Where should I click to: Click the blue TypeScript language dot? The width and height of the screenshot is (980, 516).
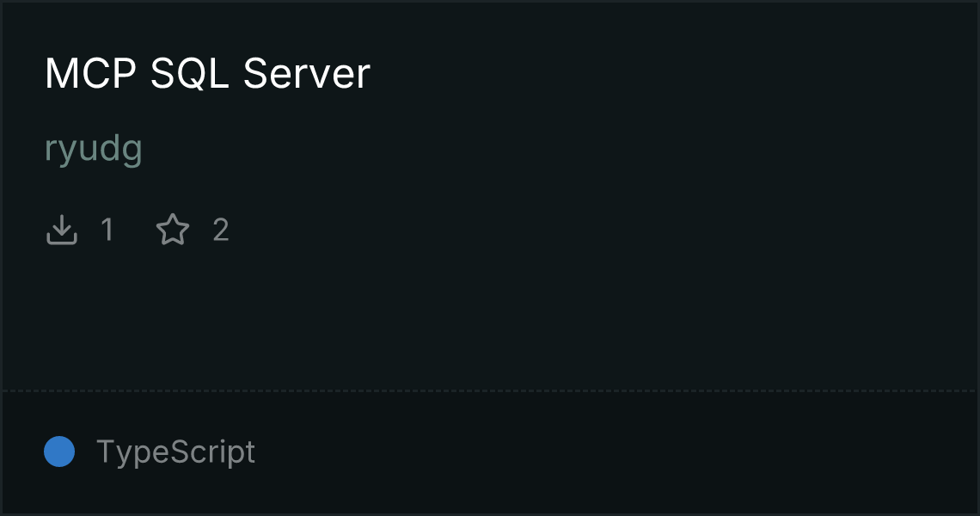coord(59,451)
